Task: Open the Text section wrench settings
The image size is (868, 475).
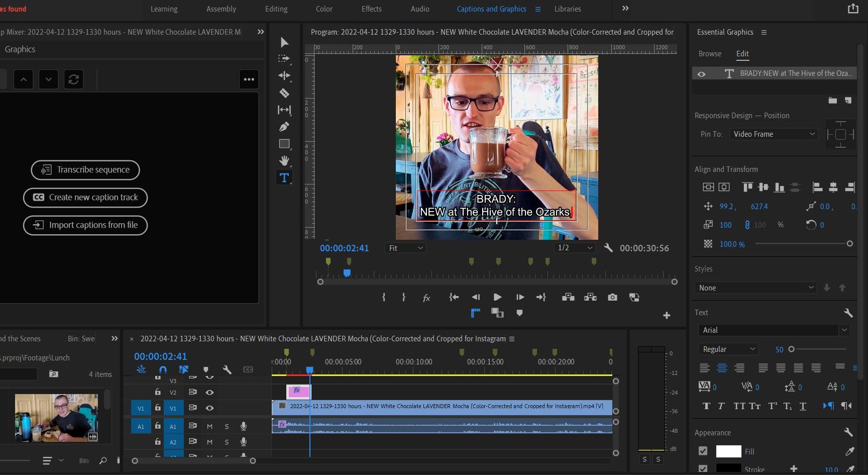Action: 848,313
